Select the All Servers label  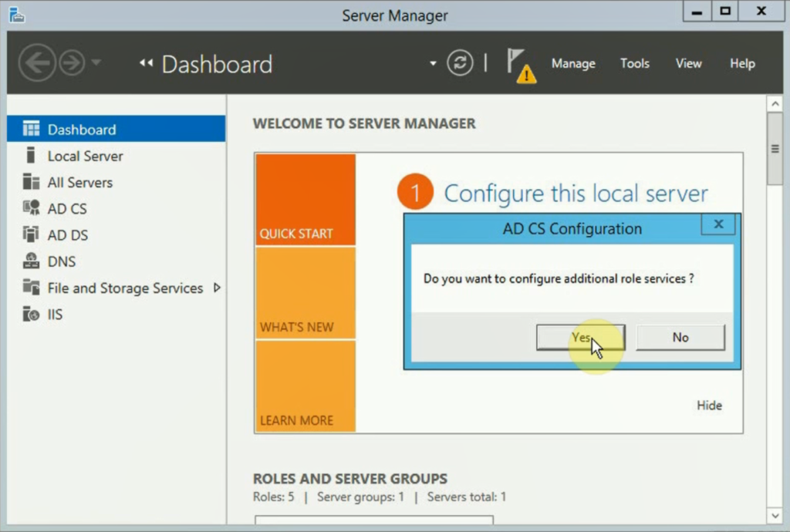[80, 182]
